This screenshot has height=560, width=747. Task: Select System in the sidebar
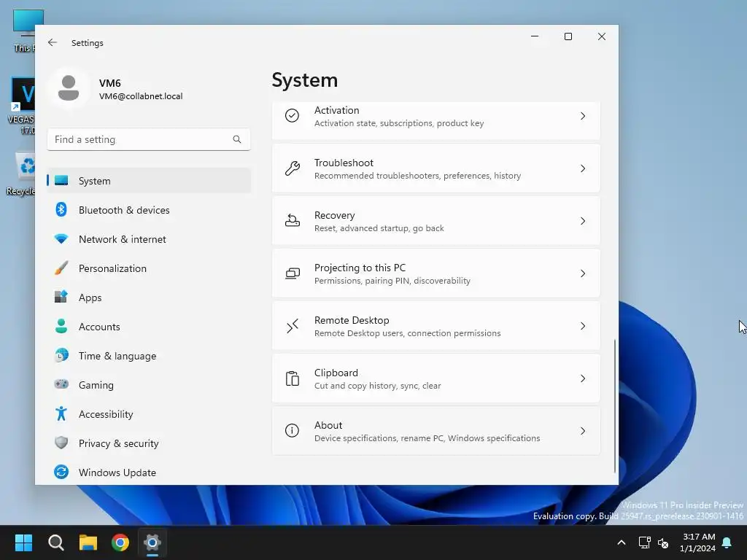tap(149, 181)
